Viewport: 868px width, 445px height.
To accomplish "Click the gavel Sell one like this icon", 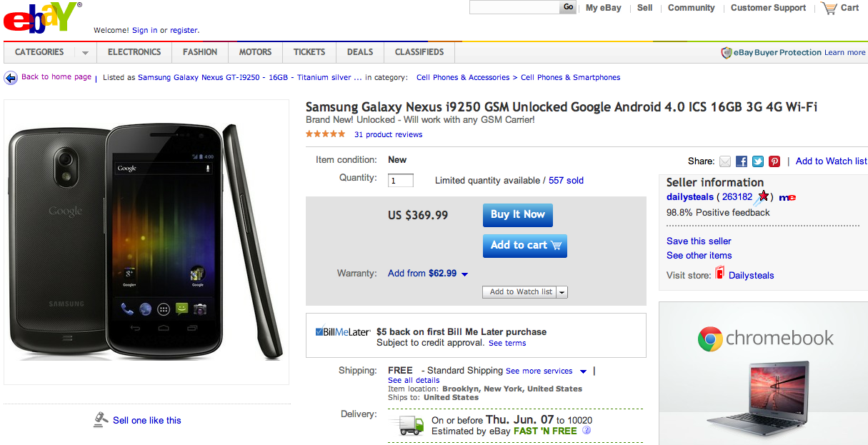I will [101, 420].
